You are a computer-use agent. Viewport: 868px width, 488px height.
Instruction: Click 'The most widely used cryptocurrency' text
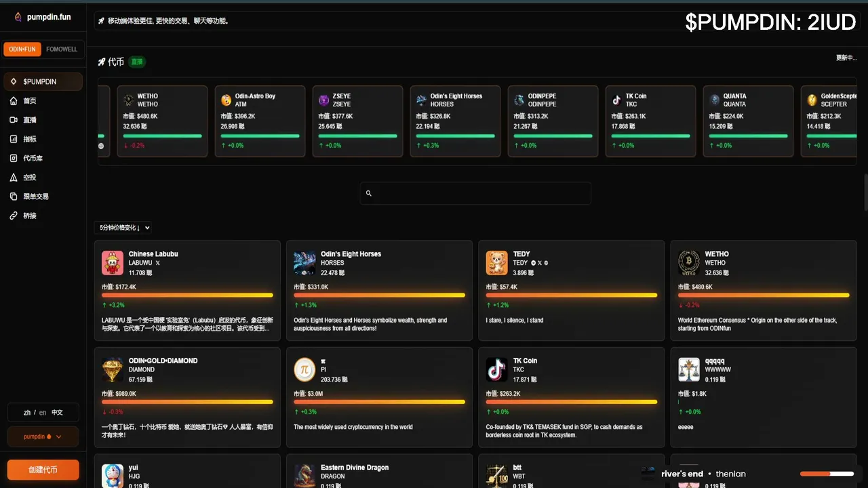tap(353, 427)
